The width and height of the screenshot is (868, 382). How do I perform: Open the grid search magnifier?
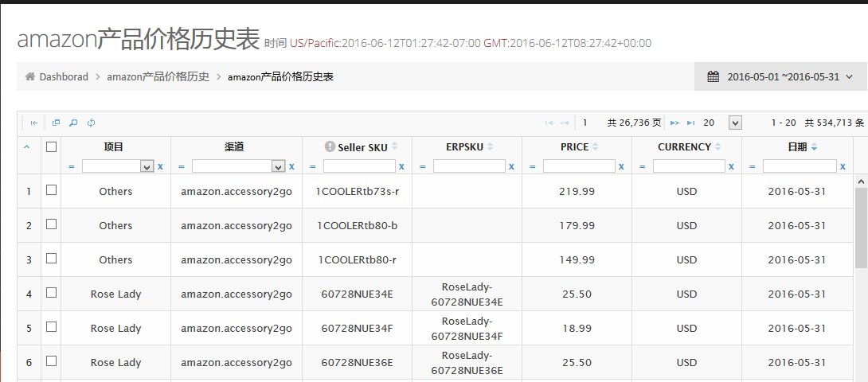coord(73,123)
